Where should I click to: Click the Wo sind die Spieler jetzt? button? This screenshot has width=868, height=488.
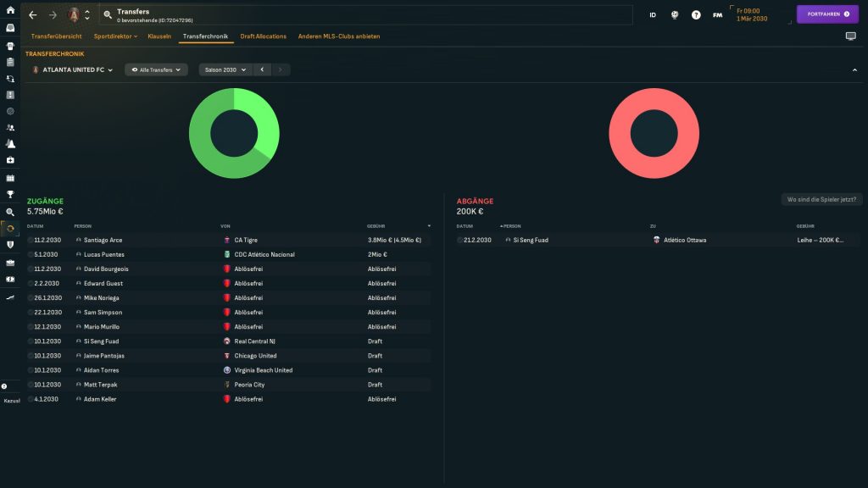[x=820, y=199]
